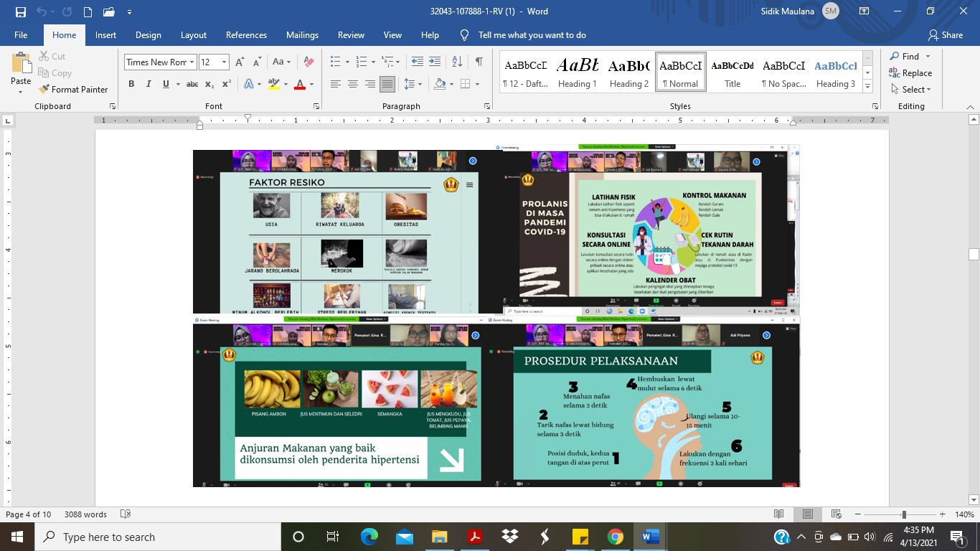Image resolution: width=980 pixels, height=551 pixels.
Task: Open line and paragraph spacing options
Action: pyautogui.click(x=413, y=84)
